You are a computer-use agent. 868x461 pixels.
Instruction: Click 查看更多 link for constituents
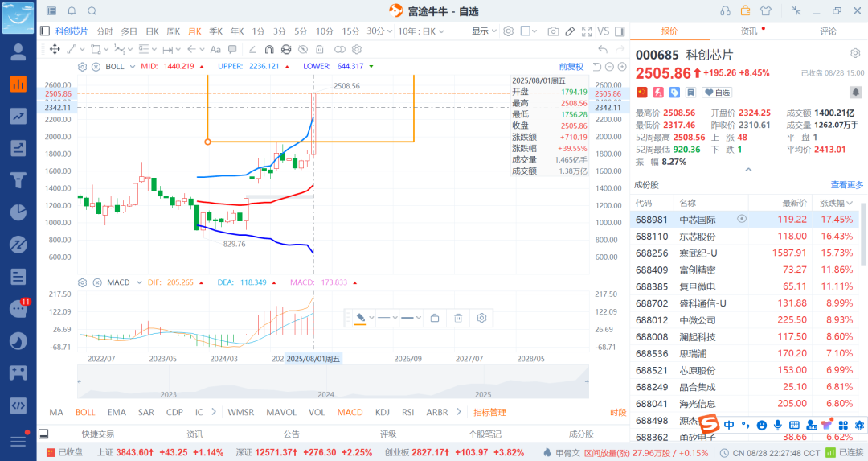[x=846, y=185]
